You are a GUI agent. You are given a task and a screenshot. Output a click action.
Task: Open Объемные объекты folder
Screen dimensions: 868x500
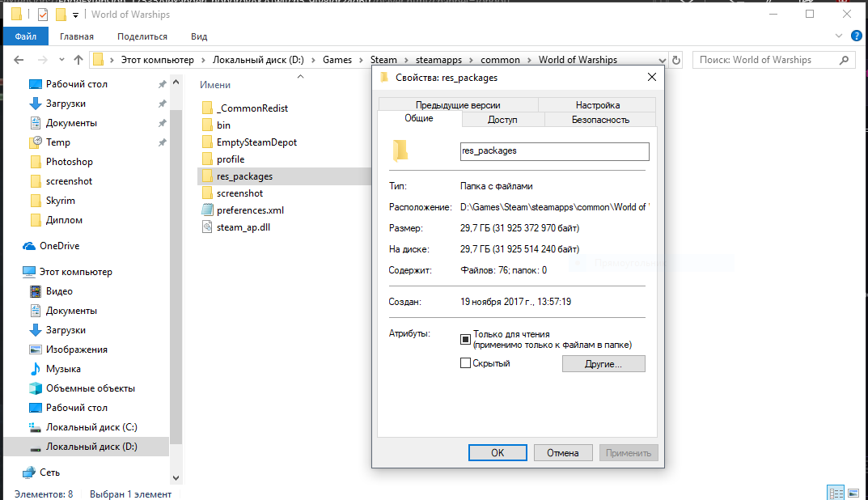coord(91,388)
